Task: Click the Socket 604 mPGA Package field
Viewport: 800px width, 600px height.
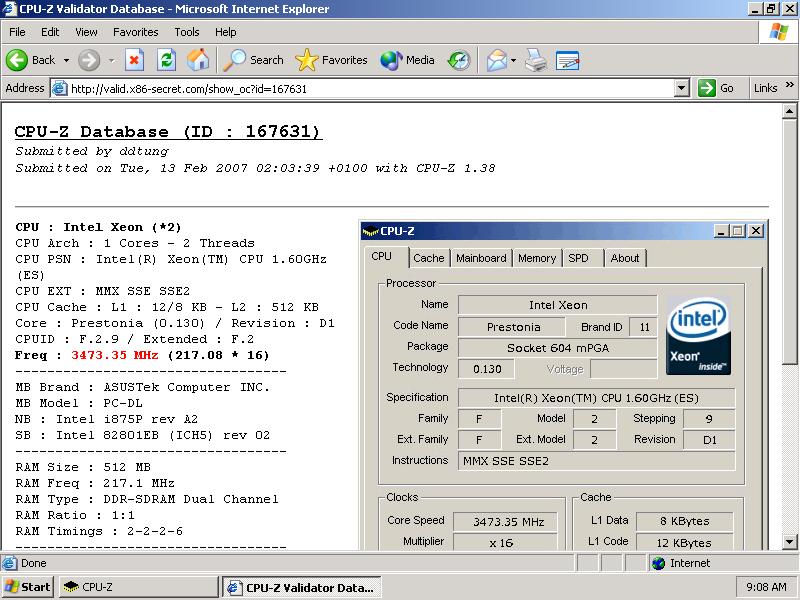Action: (558, 348)
